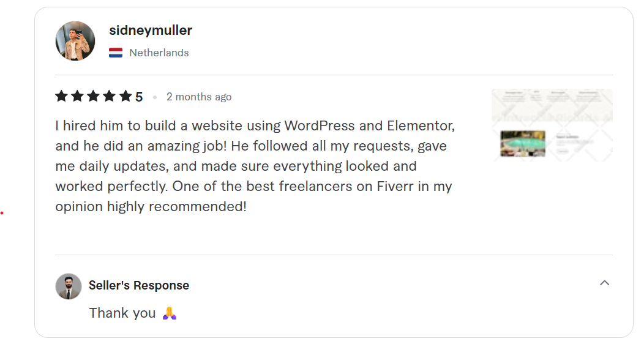
Task: Click the seller's small avatar picture
Action: coord(69,286)
